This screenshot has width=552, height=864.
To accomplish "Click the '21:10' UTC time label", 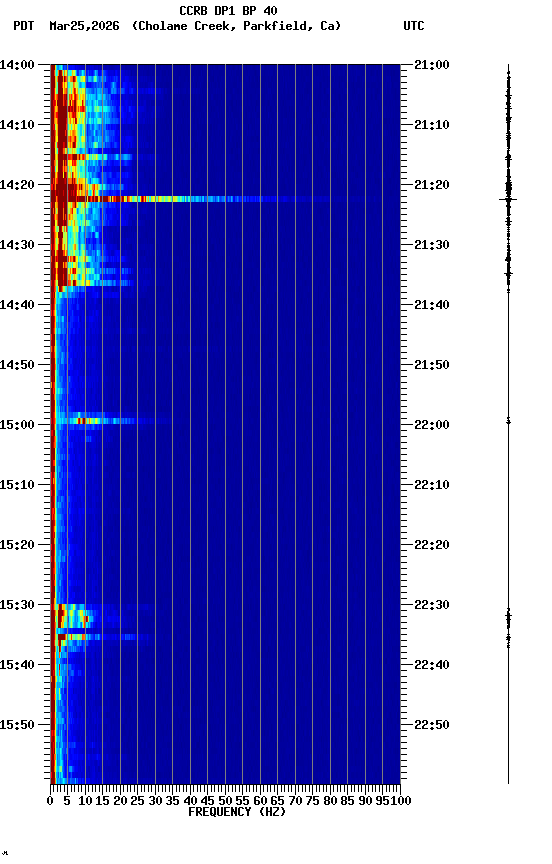I will tap(432, 125).
